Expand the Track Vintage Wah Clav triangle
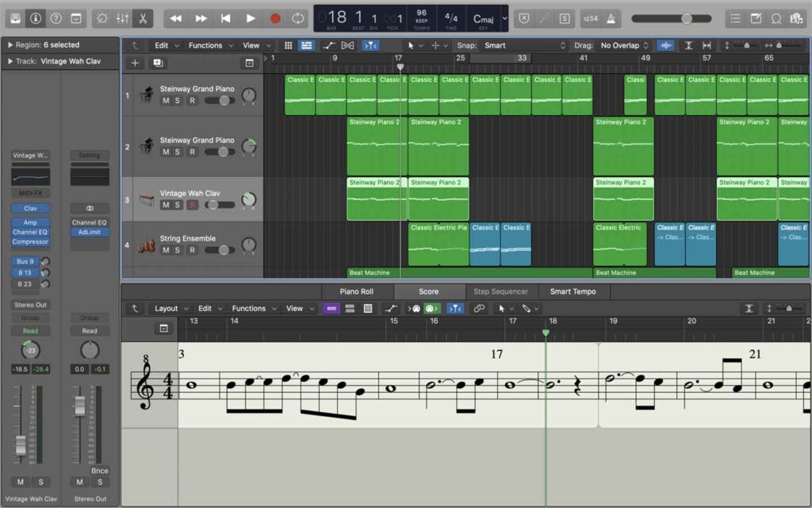The height and width of the screenshot is (508, 812). tap(10, 61)
